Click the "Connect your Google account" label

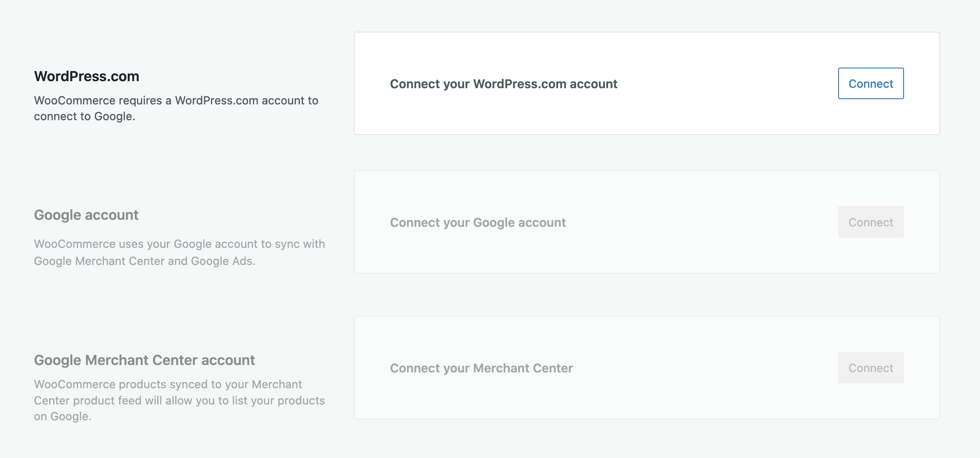(x=477, y=222)
